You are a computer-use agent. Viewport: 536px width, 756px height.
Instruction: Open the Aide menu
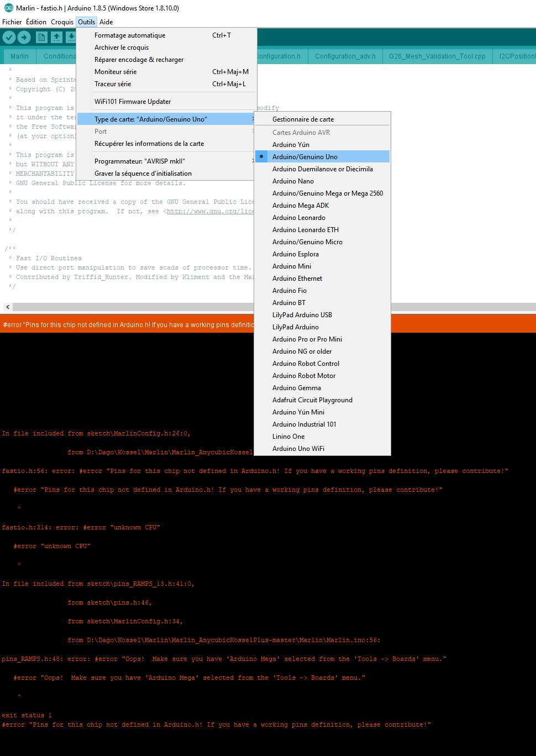coord(106,22)
